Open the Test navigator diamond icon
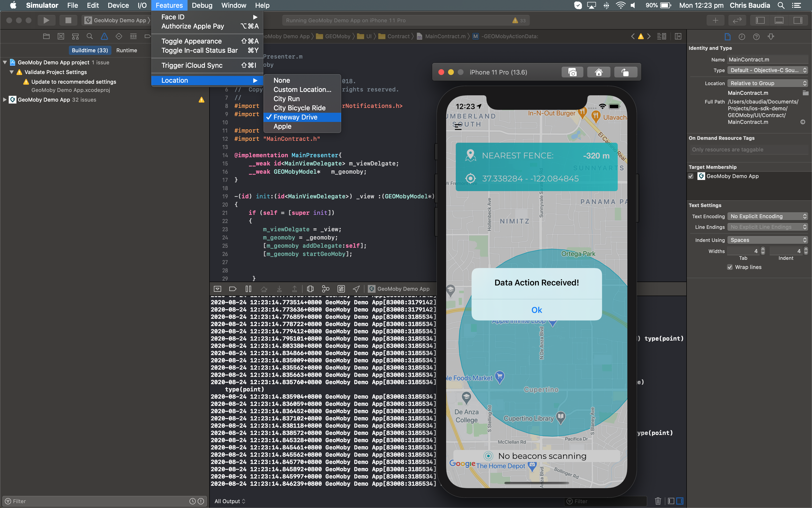Image resolution: width=812 pixels, height=508 pixels. 119,36
